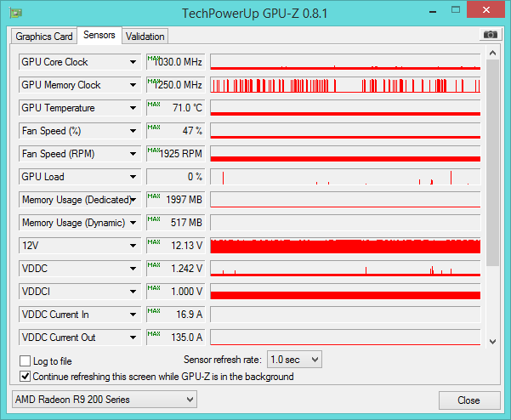Click the scrollbar up arrow

[x=493, y=53]
